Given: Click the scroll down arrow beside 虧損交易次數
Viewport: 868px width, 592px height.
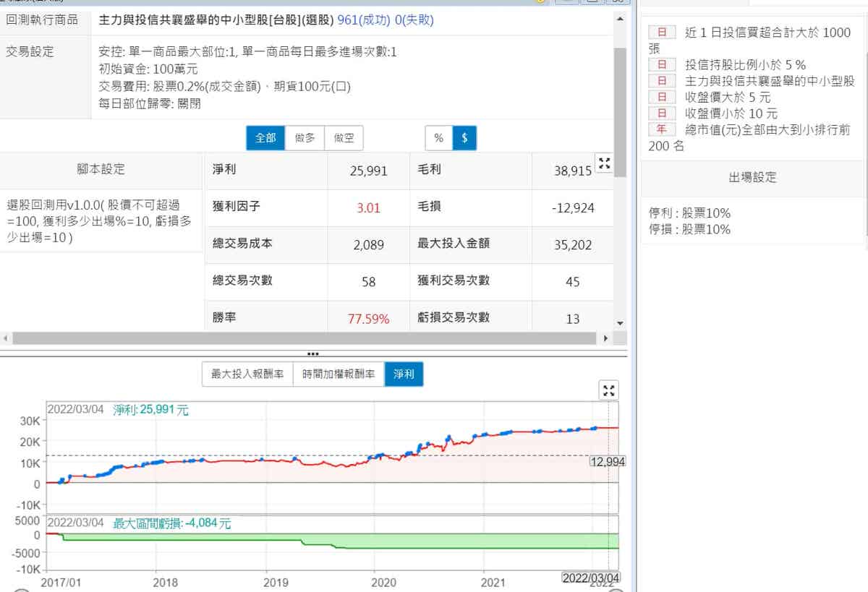Looking at the screenshot, I should [x=620, y=323].
